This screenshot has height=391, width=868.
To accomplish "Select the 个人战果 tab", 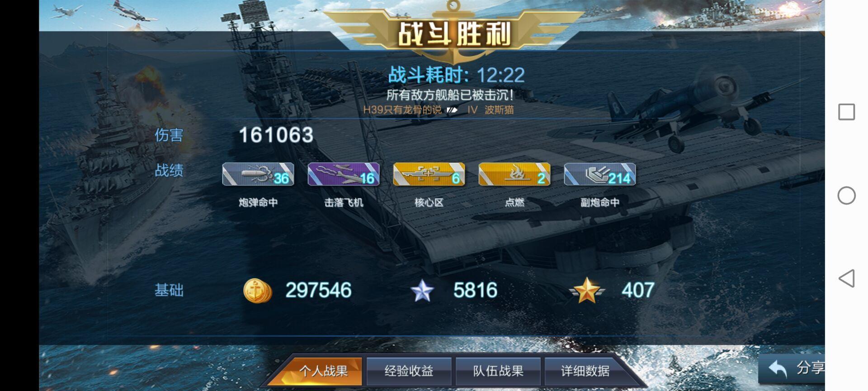I will [x=323, y=371].
